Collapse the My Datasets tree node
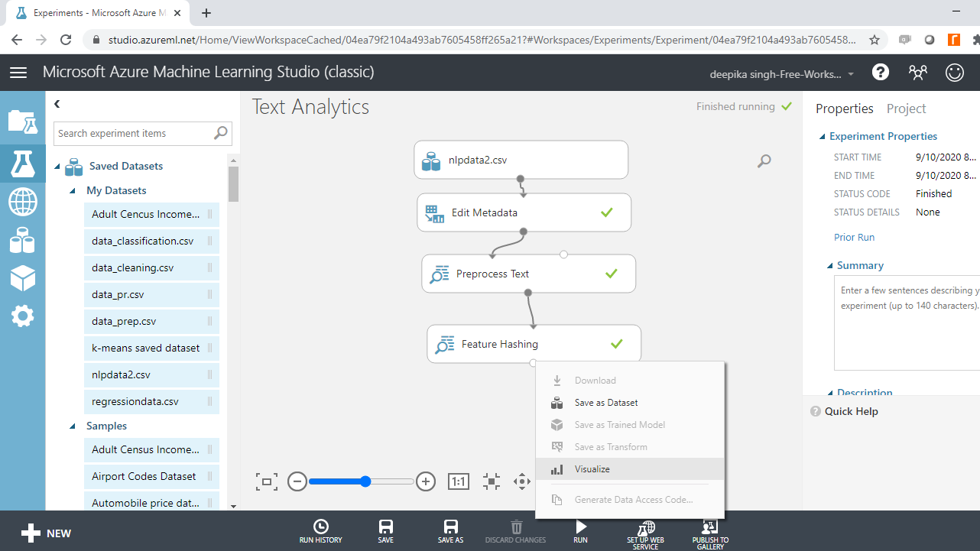The width and height of the screenshot is (980, 551). (73, 190)
